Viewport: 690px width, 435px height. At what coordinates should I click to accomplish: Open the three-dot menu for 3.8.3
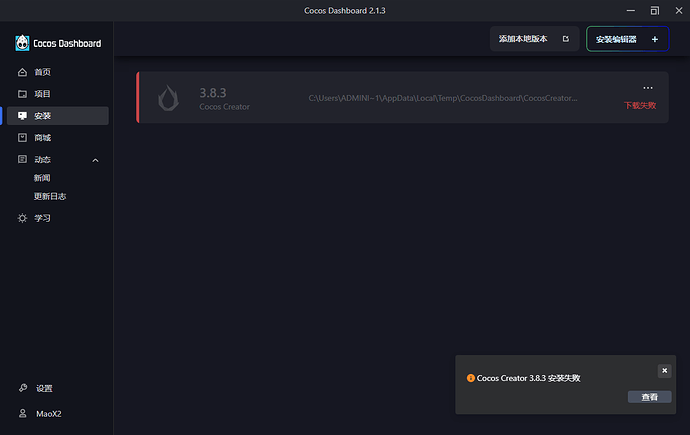[x=648, y=88]
